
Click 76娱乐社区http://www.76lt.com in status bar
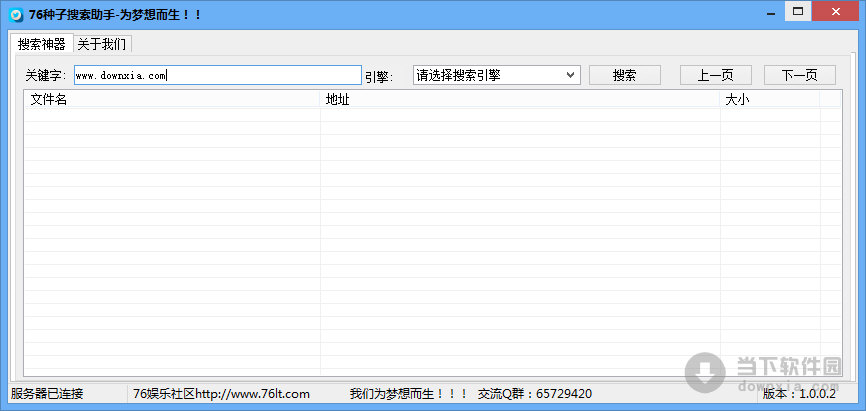pyautogui.click(x=221, y=394)
